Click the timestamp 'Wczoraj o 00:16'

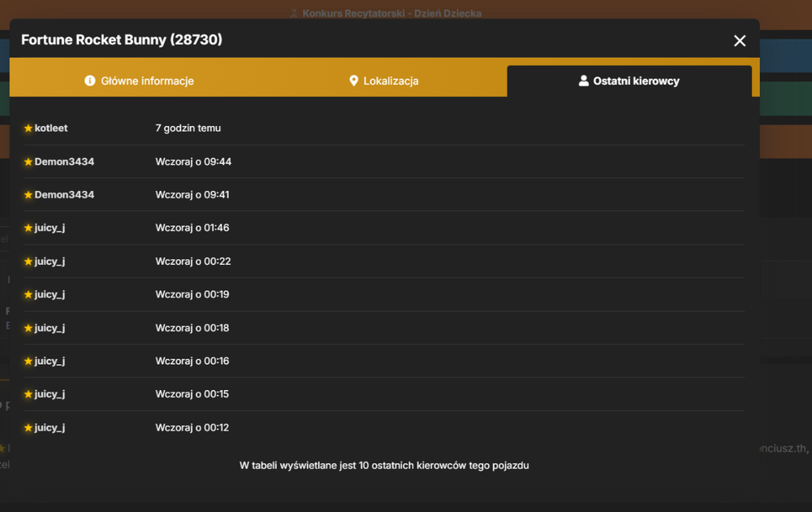click(192, 361)
